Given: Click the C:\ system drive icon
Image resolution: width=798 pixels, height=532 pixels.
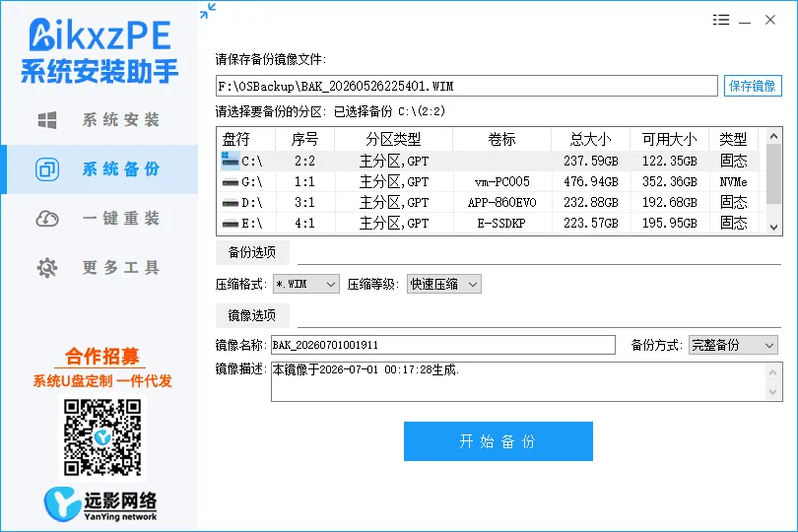Looking at the screenshot, I should click(x=230, y=160).
